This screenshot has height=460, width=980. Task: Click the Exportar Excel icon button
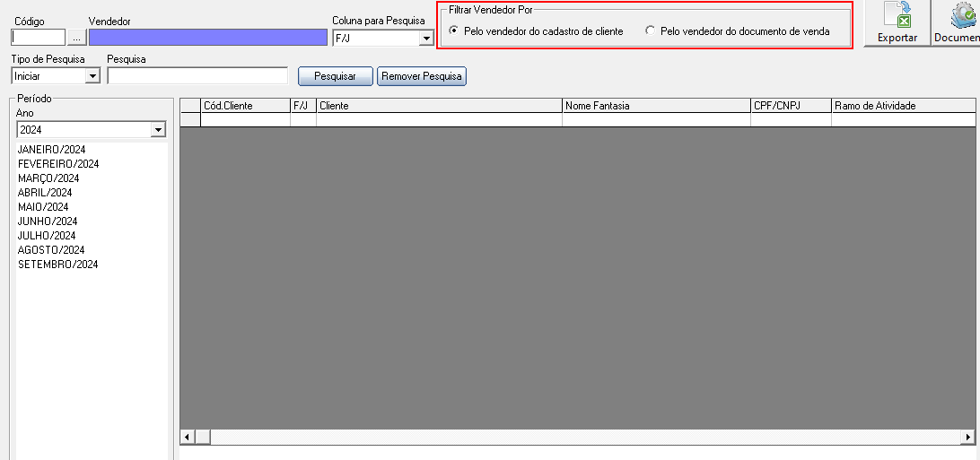click(x=897, y=23)
